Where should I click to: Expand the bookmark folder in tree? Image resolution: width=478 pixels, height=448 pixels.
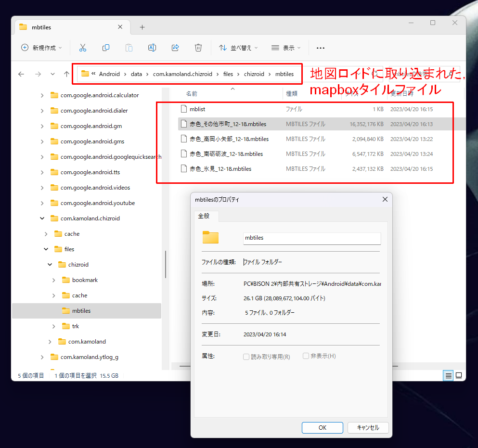[53, 280]
